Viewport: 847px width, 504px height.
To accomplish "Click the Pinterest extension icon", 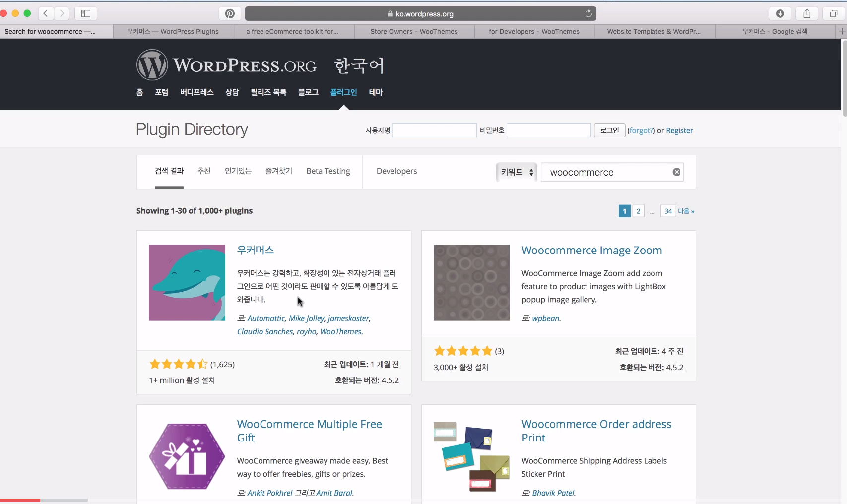I will pyautogui.click(x=230, y=13).
